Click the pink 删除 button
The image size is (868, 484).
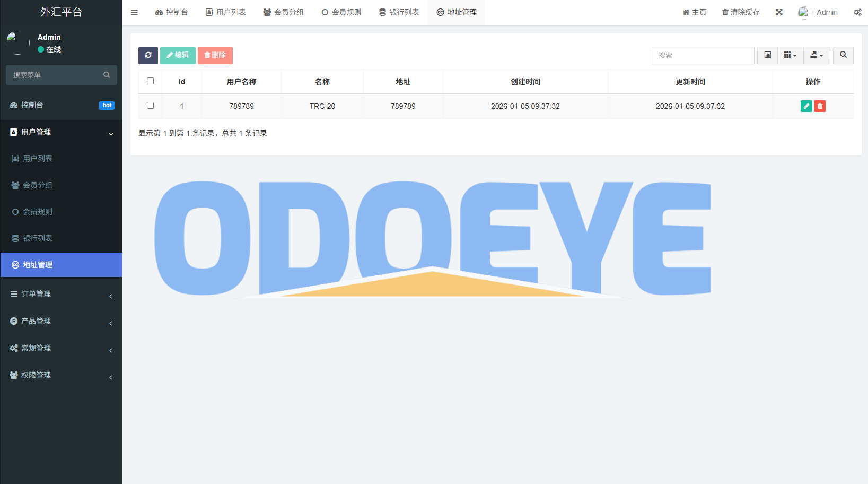click(215, 55)
